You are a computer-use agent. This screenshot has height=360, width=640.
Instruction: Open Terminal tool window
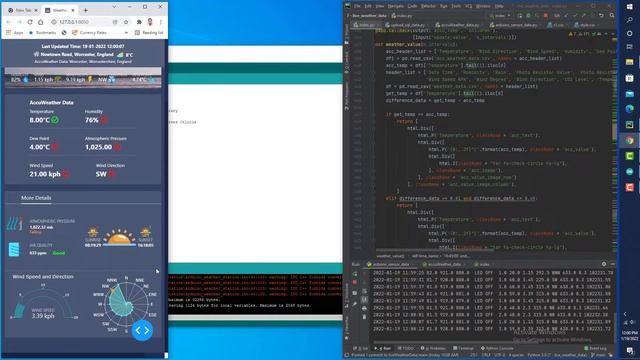point(463,349)
